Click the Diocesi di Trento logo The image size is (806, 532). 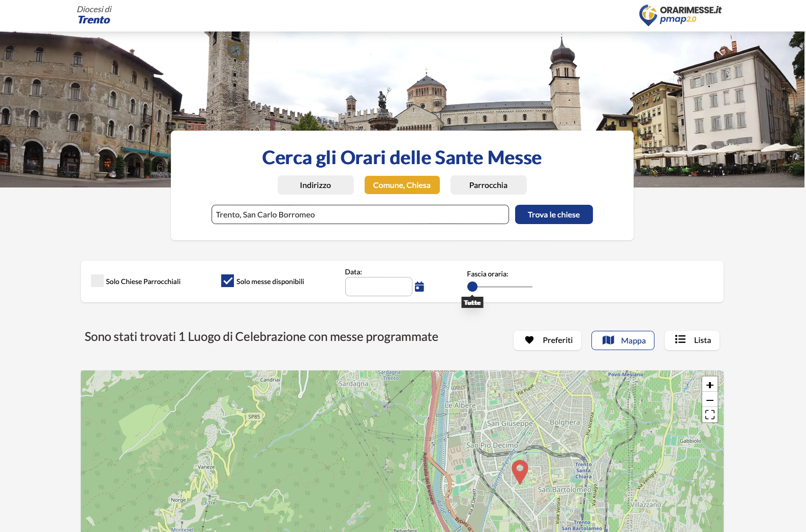coord(94,15)
